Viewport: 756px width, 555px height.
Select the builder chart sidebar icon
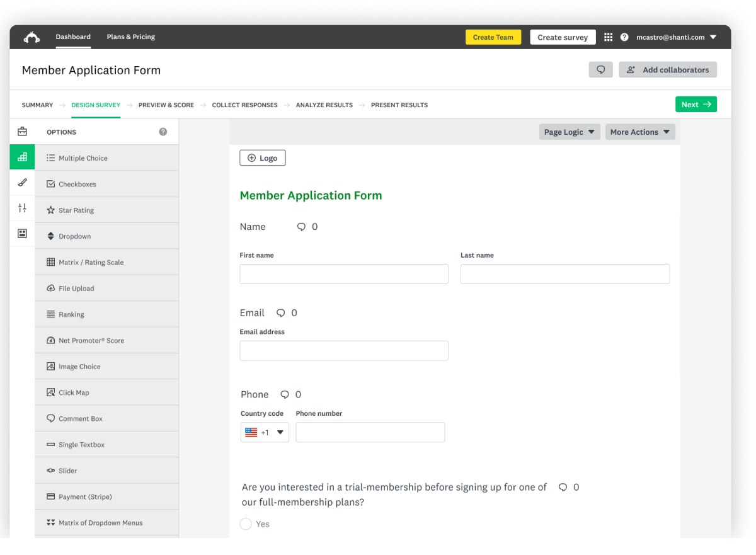click(23, 157)
